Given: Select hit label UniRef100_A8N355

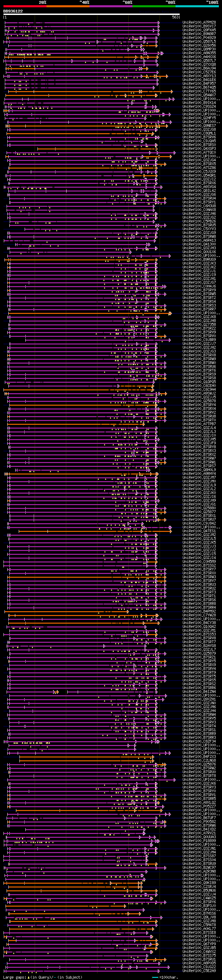Looking at the screenshot, I should click(199, 53).
